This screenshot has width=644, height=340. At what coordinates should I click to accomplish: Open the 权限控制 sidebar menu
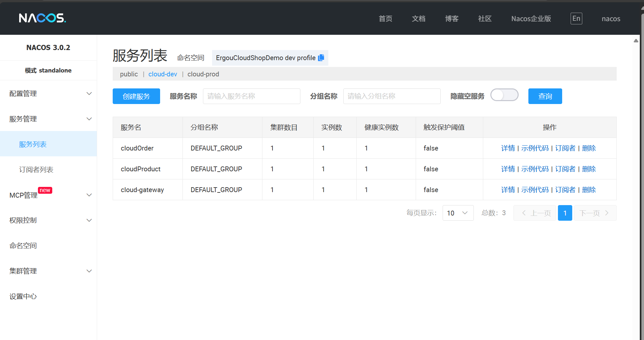48,220
